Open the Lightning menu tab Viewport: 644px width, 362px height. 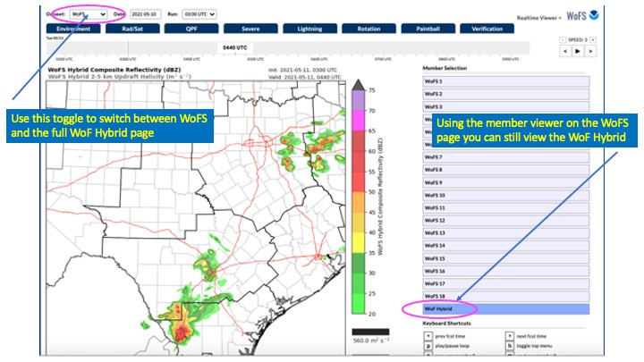309,29
